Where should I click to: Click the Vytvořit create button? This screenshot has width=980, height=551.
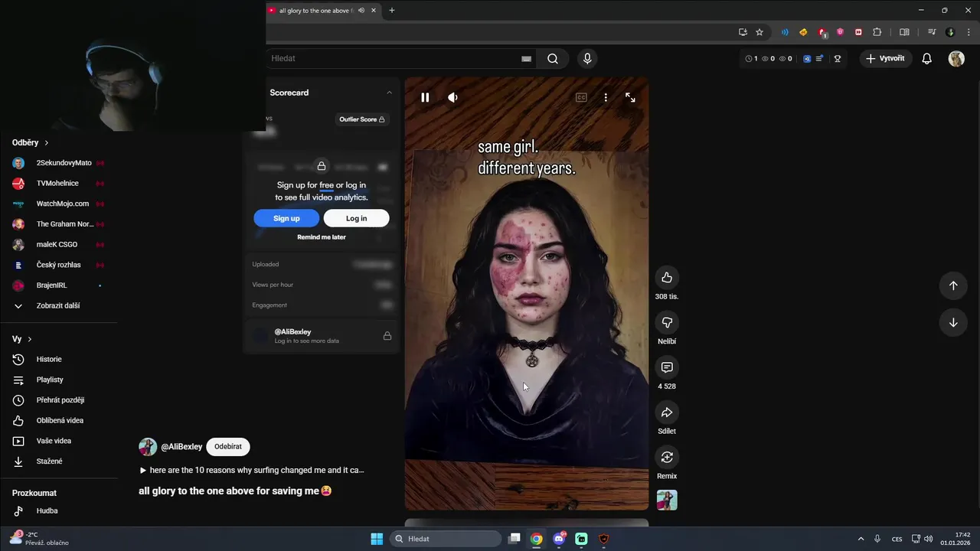885,58
